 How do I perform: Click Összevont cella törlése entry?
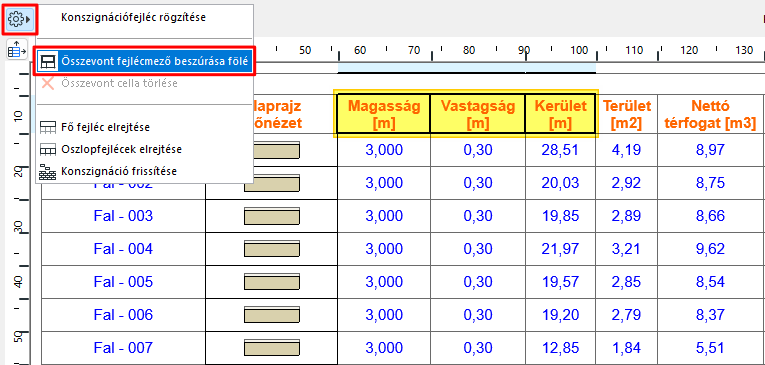click(120, 83)
